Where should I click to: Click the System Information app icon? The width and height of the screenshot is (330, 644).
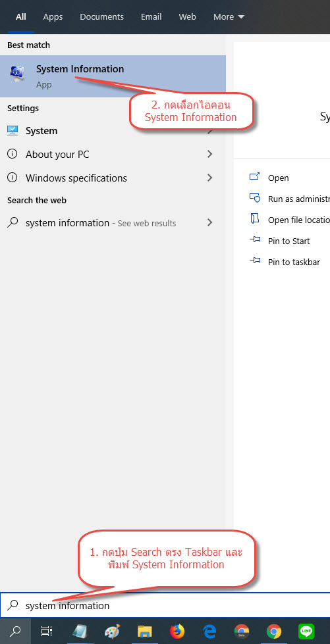tap(17, 73)
